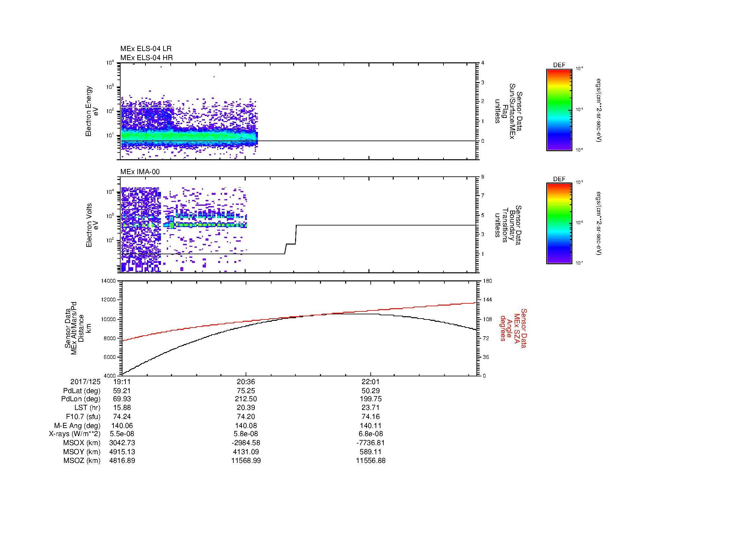Click the time tick label '19:11'
The width and height of the screenshot is (756, 534).
pos(122,382)
